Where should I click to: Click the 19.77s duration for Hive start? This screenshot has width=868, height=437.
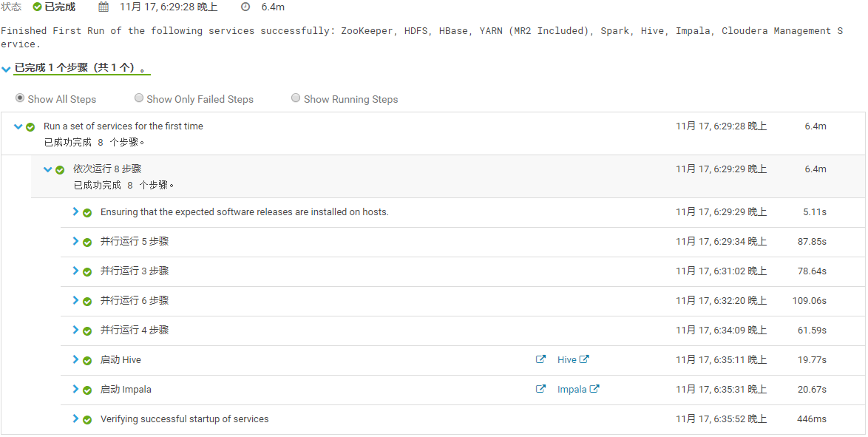[x=812, y=360]
